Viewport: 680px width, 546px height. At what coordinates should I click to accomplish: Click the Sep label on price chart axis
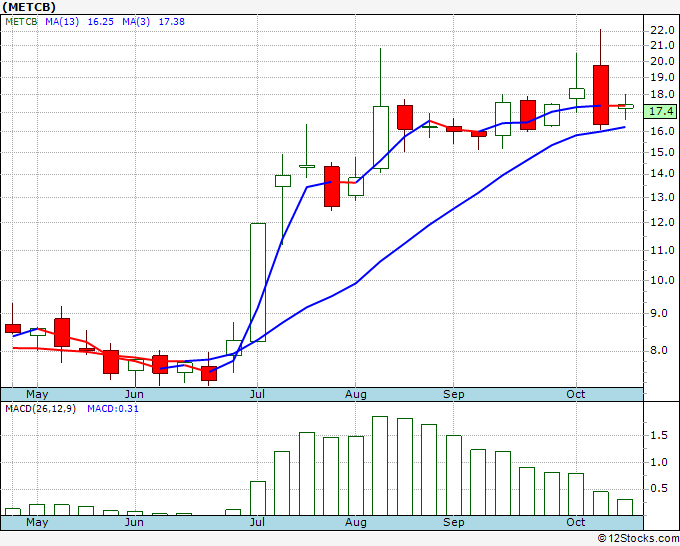454,394
